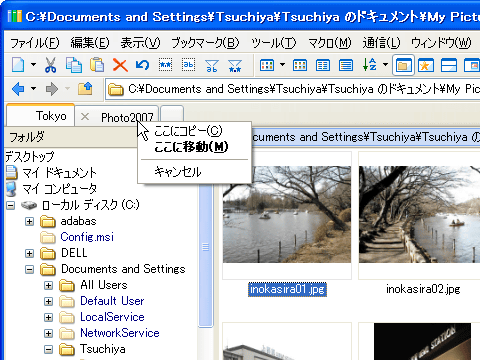The image size is (480, 360).
Task: Click the Copy toolbar icon
Action: (74, 65)
